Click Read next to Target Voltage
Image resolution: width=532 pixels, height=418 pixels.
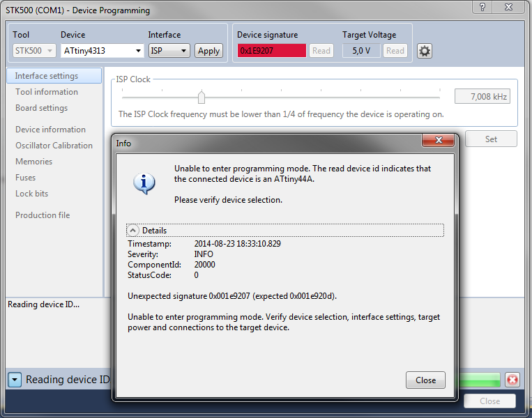click(395, 51)
